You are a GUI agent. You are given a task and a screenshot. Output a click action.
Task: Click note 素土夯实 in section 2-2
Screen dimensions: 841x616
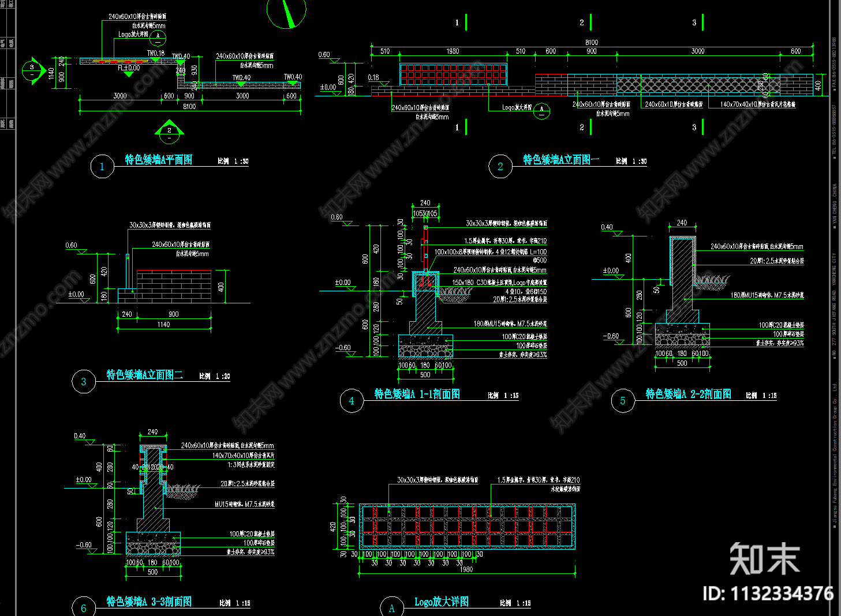(x=780, y=343)
